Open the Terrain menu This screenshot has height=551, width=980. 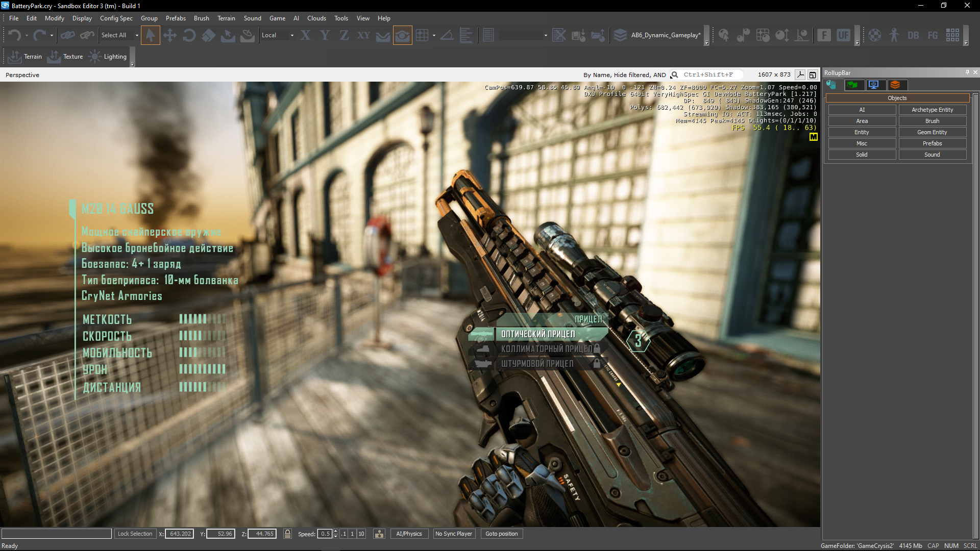coord(226,18)
